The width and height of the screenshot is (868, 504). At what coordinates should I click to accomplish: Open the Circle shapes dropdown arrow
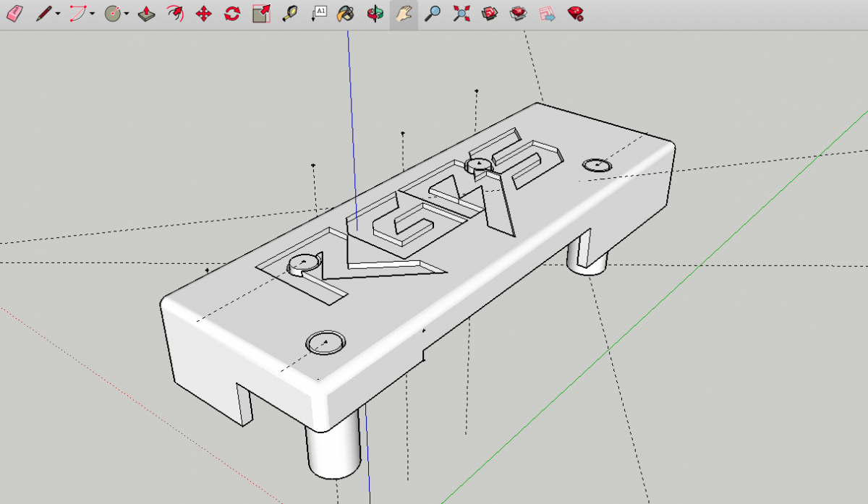(x=126, y=14)
